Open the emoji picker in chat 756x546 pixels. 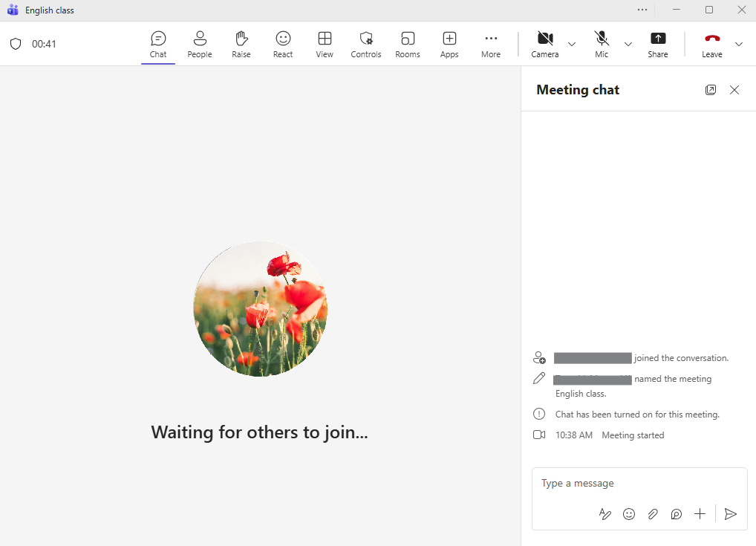pyautogui.click(x=629, y=514)
